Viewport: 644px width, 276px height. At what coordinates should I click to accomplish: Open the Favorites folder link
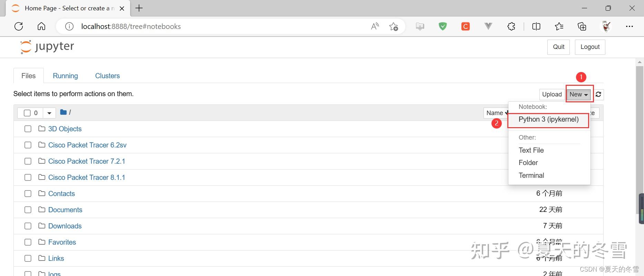[62, 242]
